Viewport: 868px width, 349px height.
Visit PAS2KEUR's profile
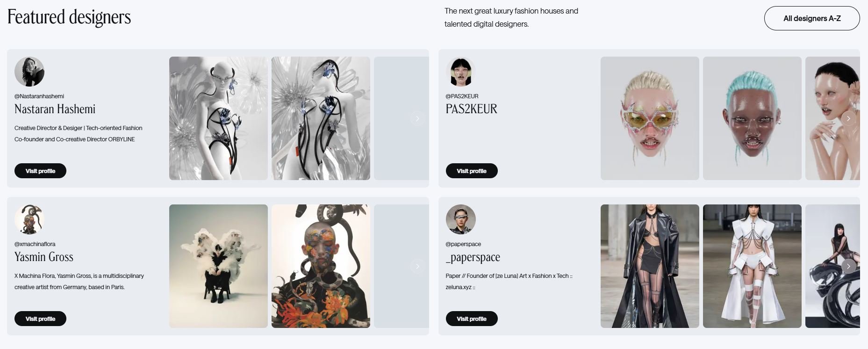(471, 171)
